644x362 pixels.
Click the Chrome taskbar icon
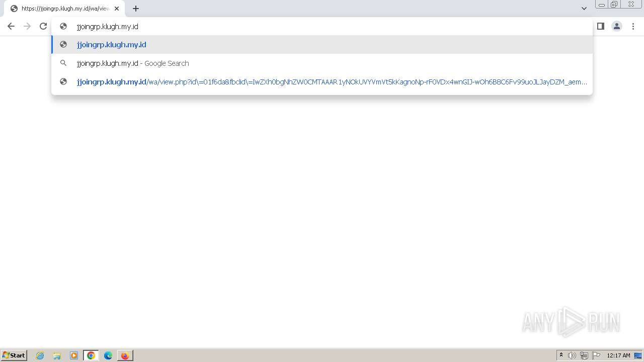91,355
